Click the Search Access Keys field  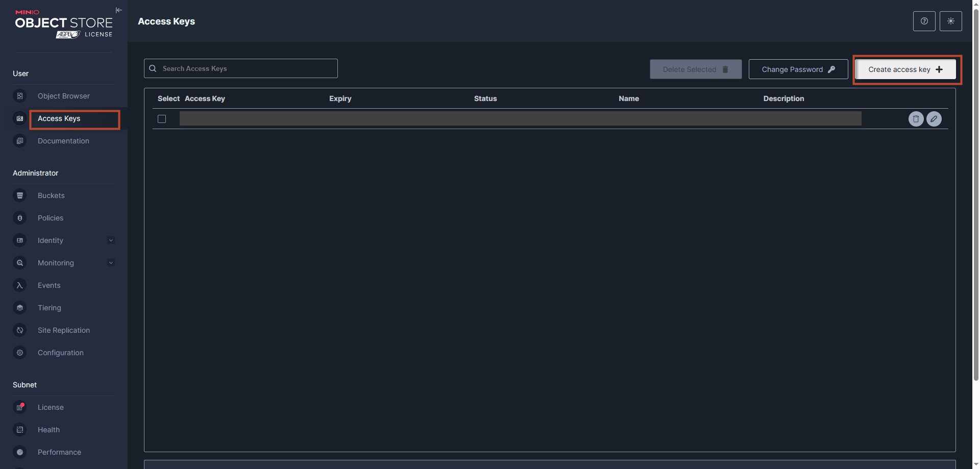tap(245, 68)
